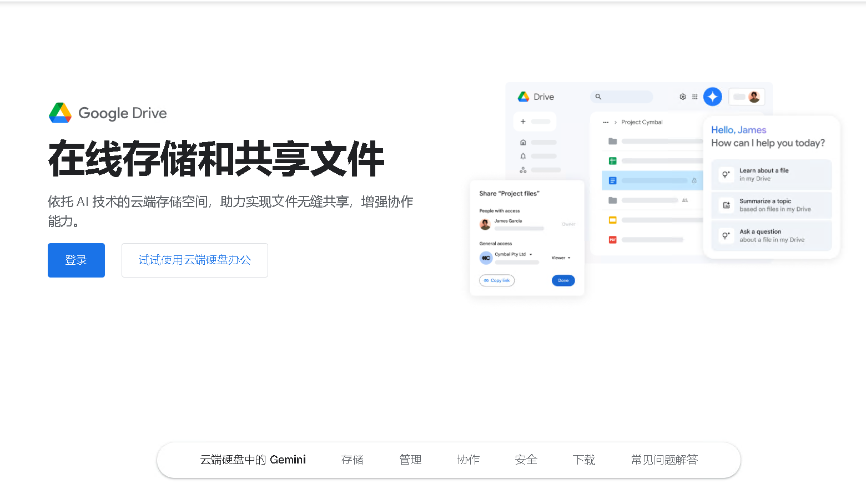Choose Summarize a topic suggestion
The width and height of the screenshot is (866, 504).
coord(772,205)
